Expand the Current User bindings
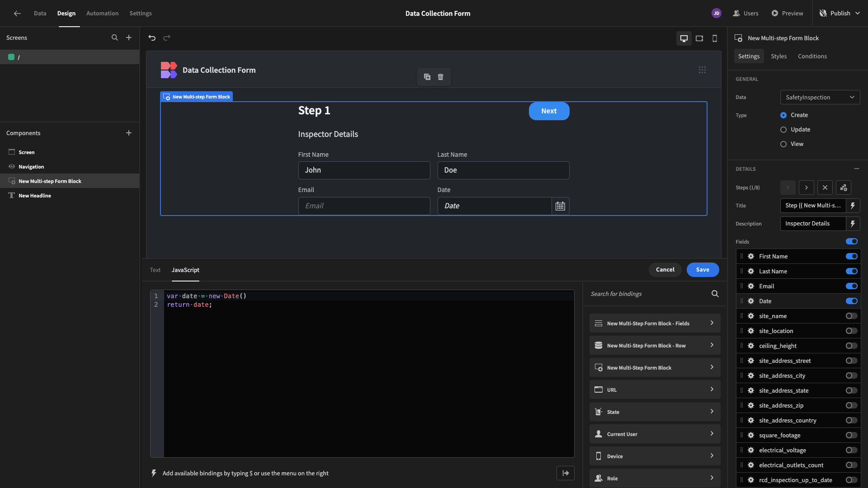The width and height of the screenshot is (868, 488). tap(655, 434)
